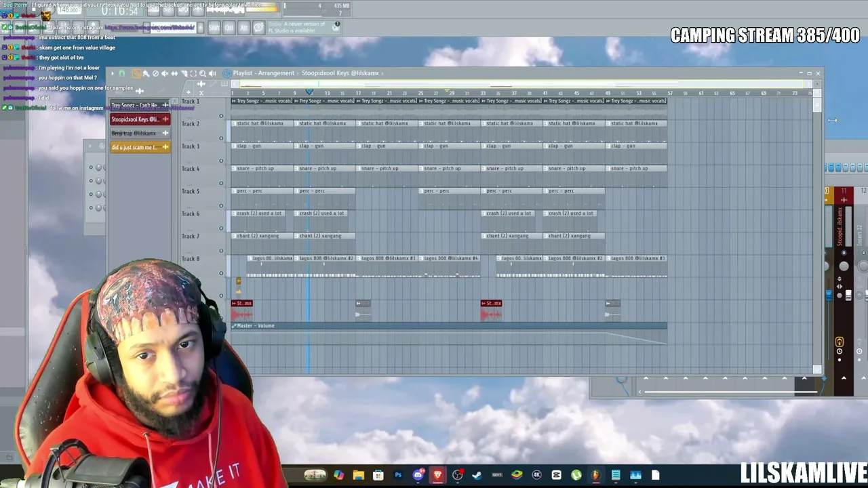
Task: Select the Track 5 header label
Action: point(191,191)
